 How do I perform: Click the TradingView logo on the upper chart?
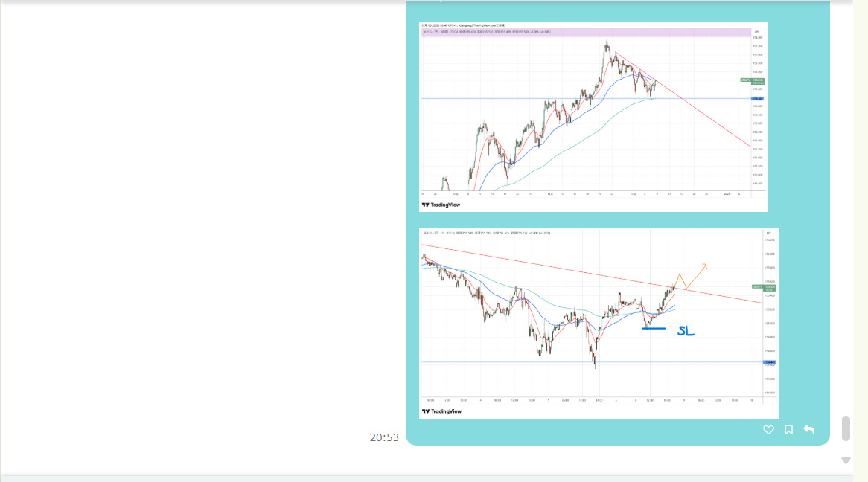[x=441, y=205]
